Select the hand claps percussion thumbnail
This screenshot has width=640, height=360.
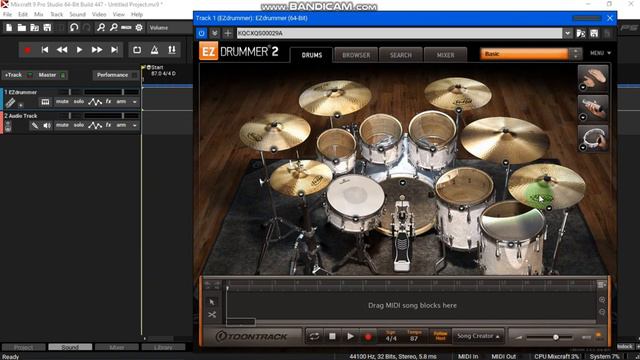coord(593,78)
